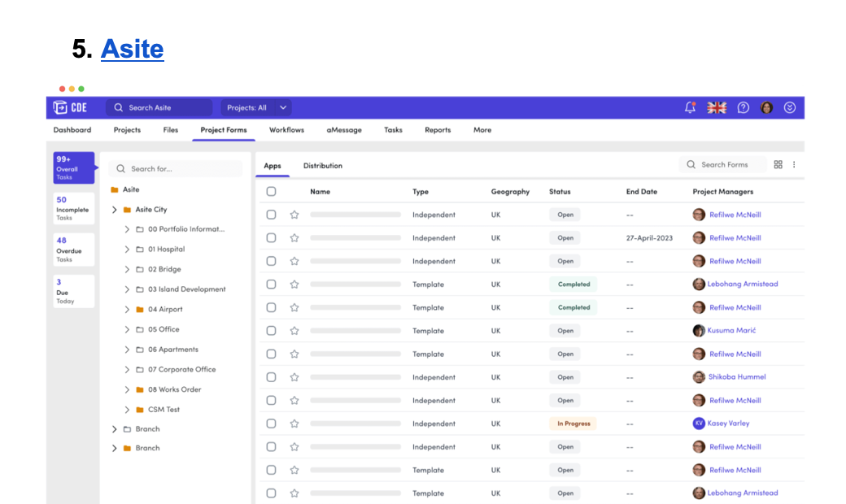Click the notification bell icon

pyautogui.click(x=690, y=107)
